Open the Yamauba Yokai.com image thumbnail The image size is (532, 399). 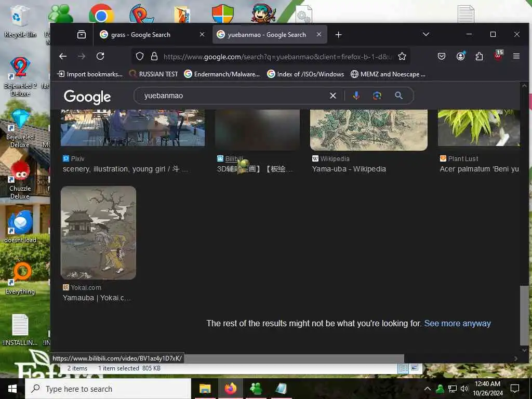98,233
